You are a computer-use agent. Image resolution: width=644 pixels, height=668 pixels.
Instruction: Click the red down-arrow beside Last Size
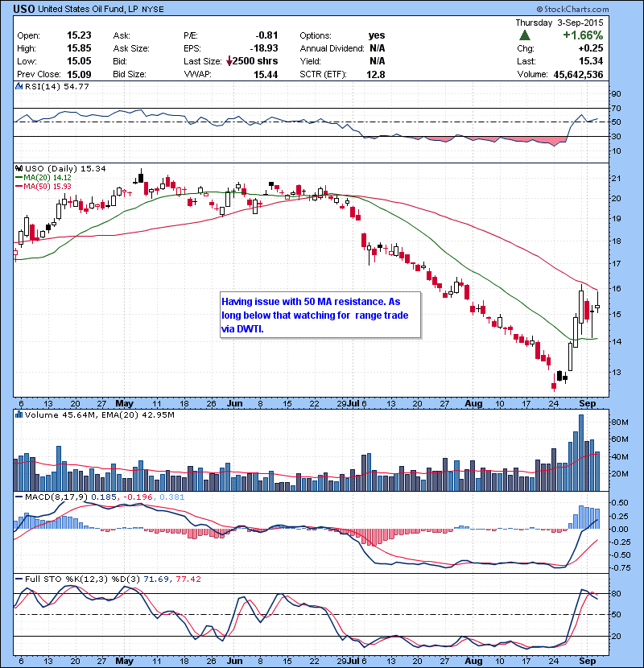(229, 61)
